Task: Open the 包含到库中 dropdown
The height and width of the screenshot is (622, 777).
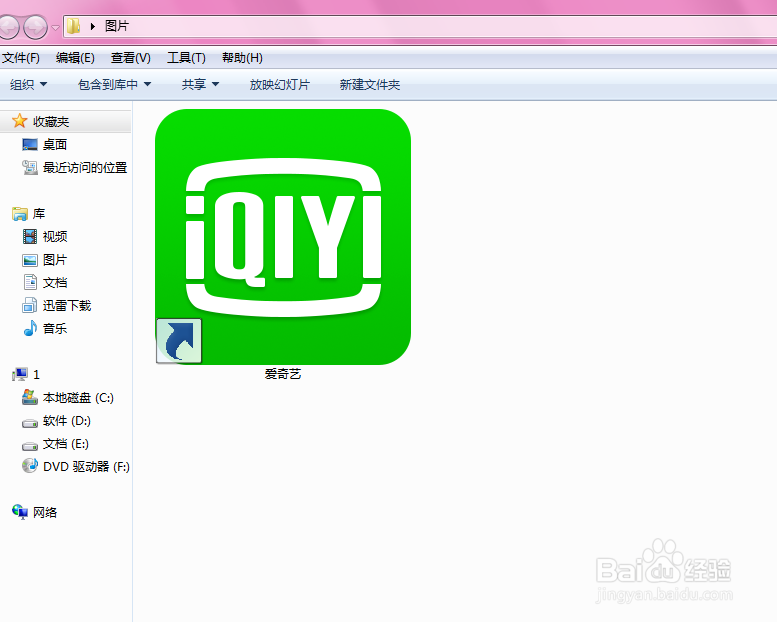Action: tap(114, 85)
